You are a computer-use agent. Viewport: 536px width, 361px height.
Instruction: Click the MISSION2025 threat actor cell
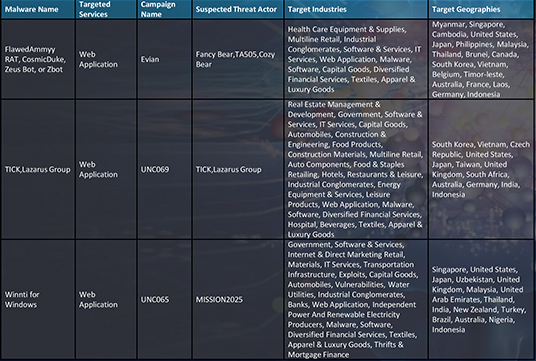(x=238, y=299)
